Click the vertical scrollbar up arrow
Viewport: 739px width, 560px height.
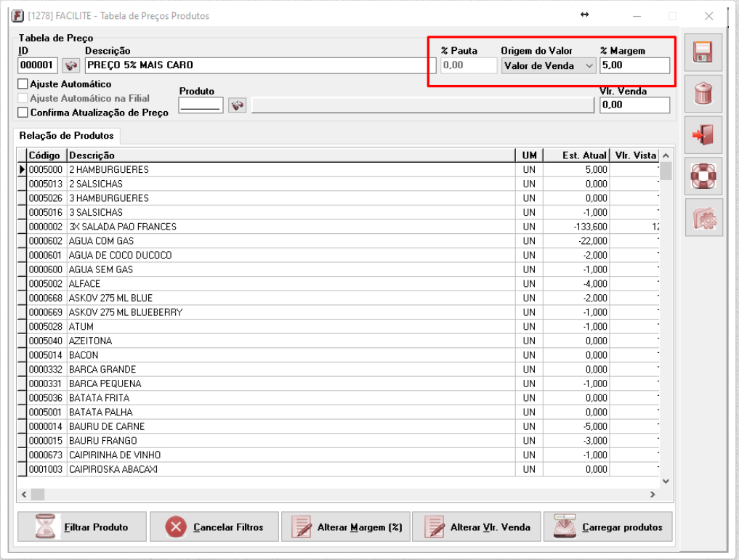(666, 155)
